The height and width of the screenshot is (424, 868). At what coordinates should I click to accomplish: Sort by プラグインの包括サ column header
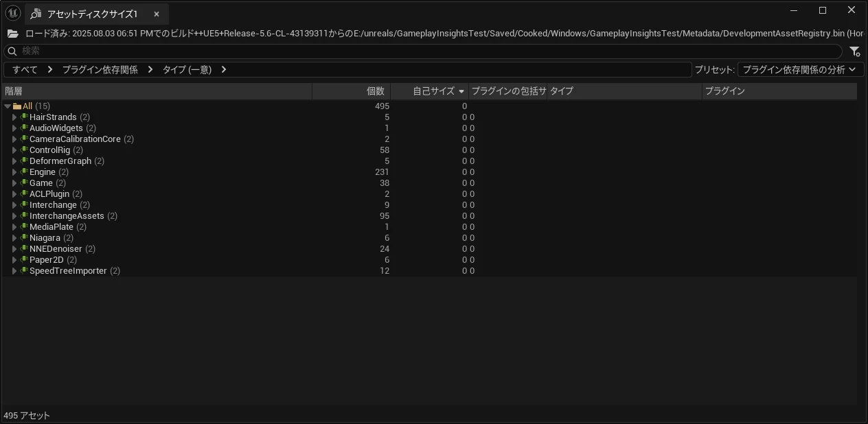click(x=508, y=91)
